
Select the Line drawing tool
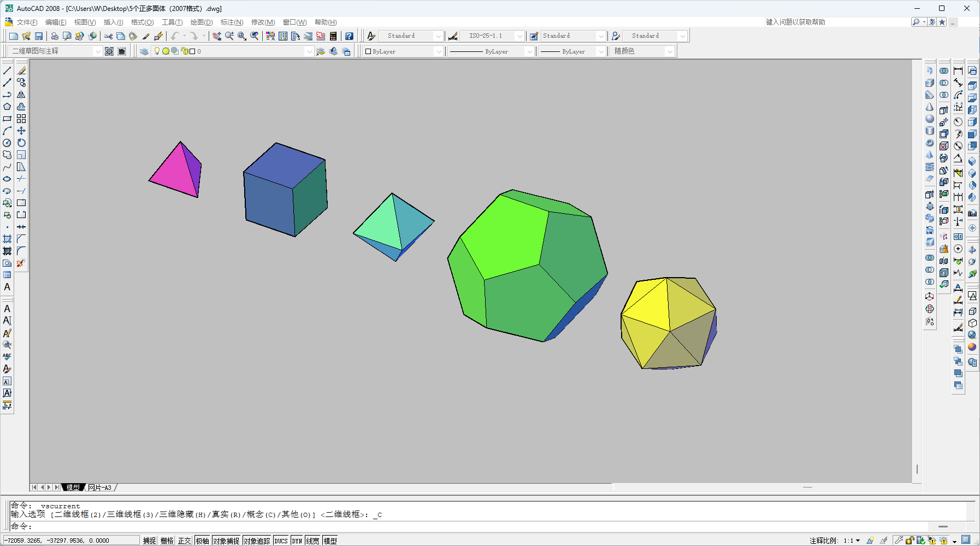[x=7, y=71]
